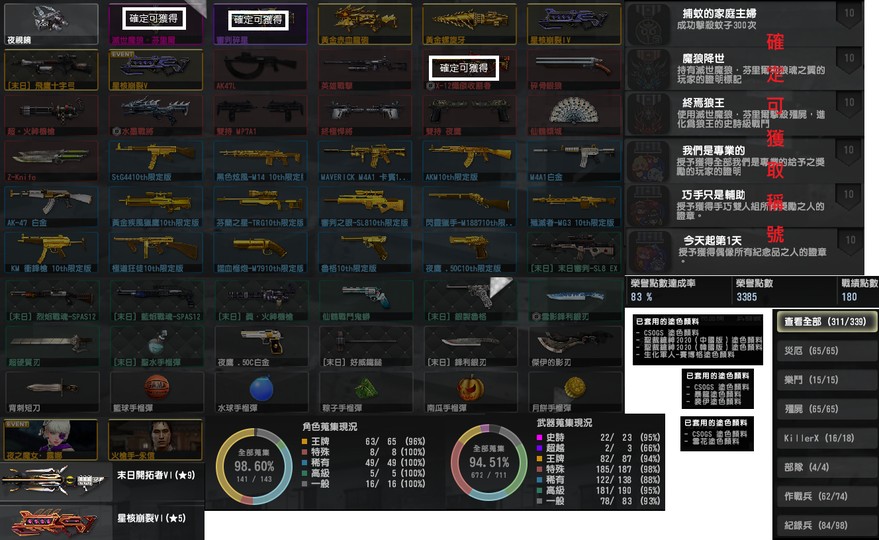Viewport: 879px width, 540px height.
Task: Click the 末日開拓者VI (★9) weapon entry
Action: point(102,480)
